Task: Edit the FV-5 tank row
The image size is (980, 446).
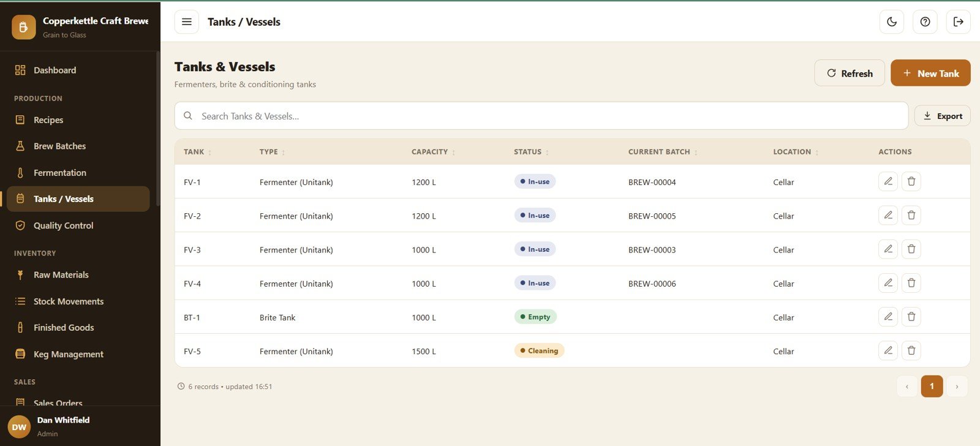Action: coord(888,350)
